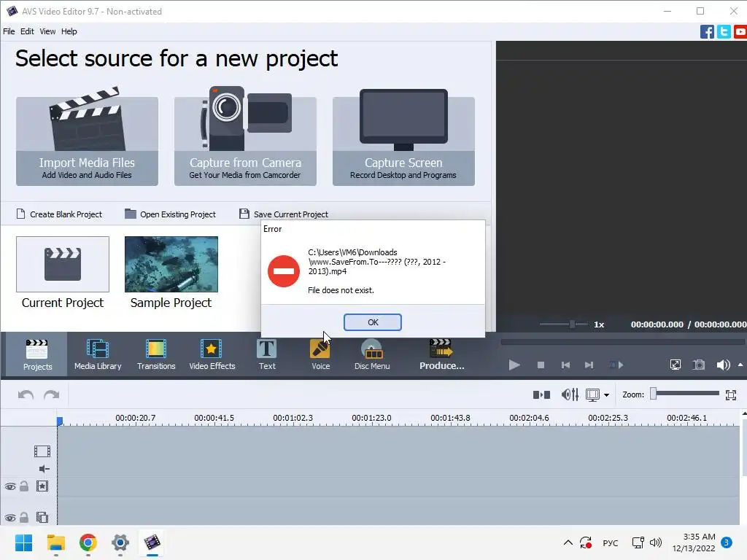Click the РУС language indicator

pos(611,542)
